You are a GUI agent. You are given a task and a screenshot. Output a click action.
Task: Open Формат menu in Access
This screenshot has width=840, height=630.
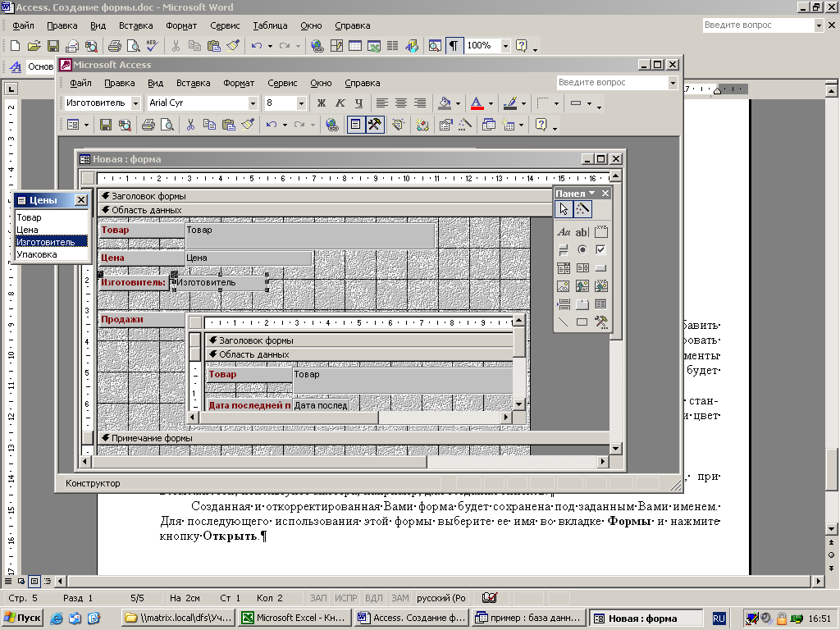[239, 83]
